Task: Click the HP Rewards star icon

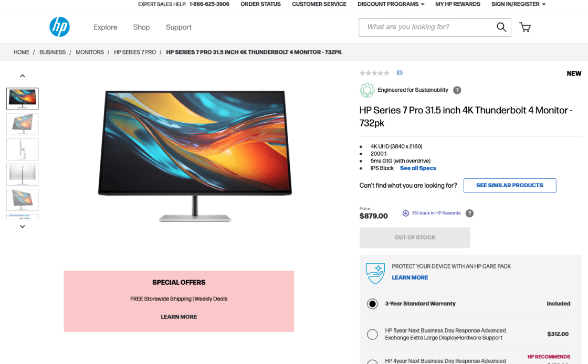Action: coord(406,213)
